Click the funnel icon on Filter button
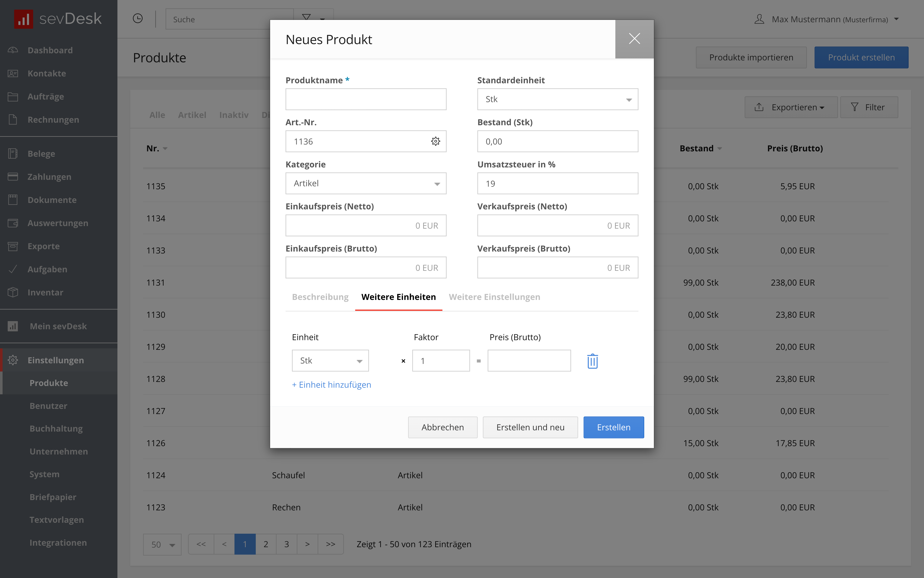The height and width of the screenshot is (578, 924). (x=855, y=107)
